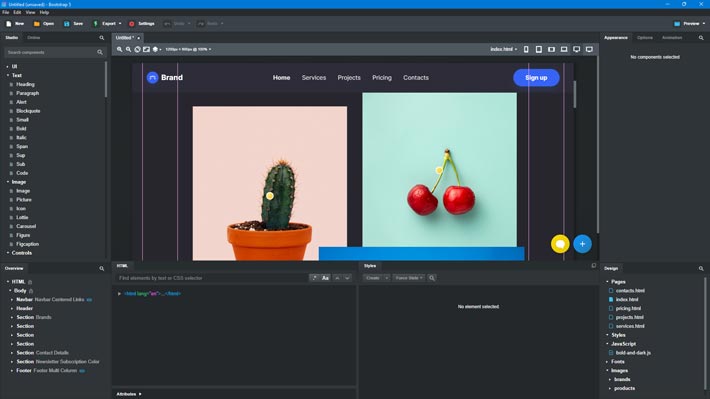Viewport: 710px width, 399px height.
Task: Click search icon in Appearance panel header
Action: click(701, 38)
